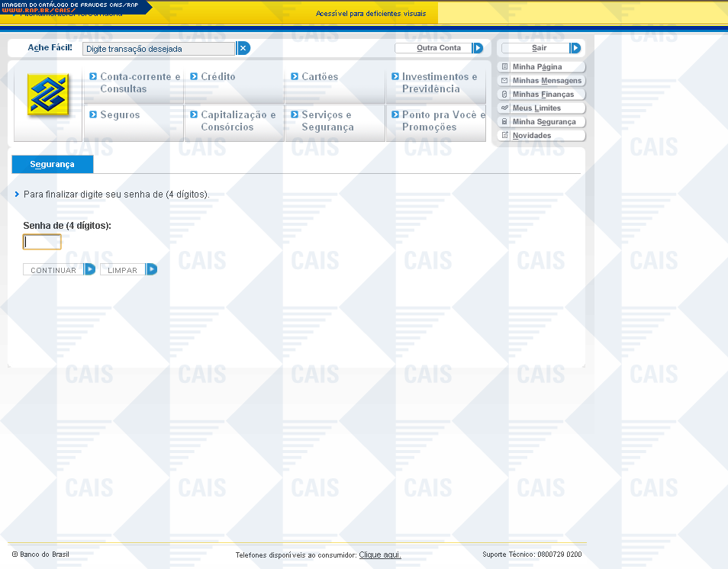This screenshot has width=728, height=569.
Task: Click the arrow icon beside Sair
Action: [575, 48]
